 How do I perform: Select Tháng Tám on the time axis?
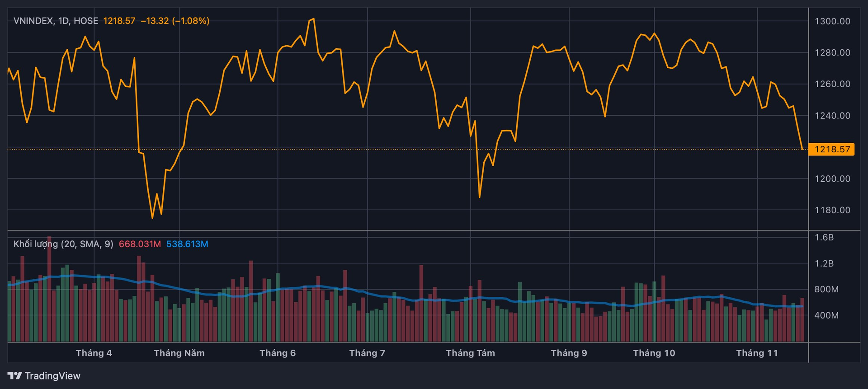pyautogui.click(x=470, y=353)
